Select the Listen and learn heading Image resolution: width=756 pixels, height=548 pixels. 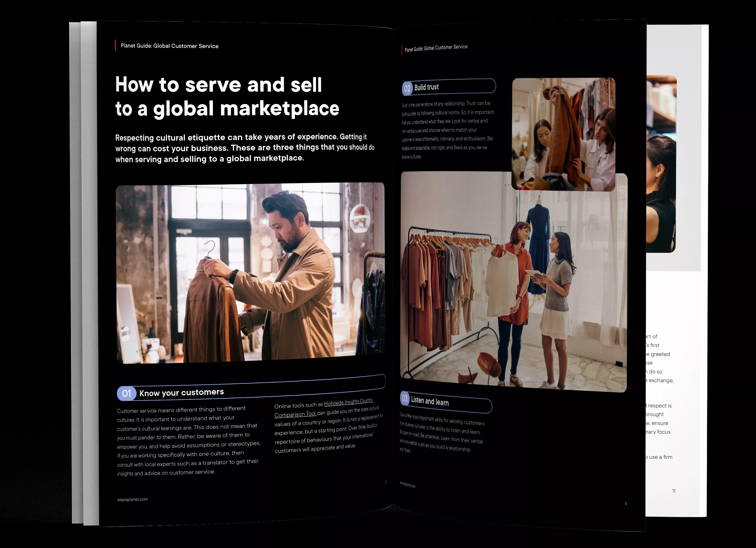tap(430, 401)
